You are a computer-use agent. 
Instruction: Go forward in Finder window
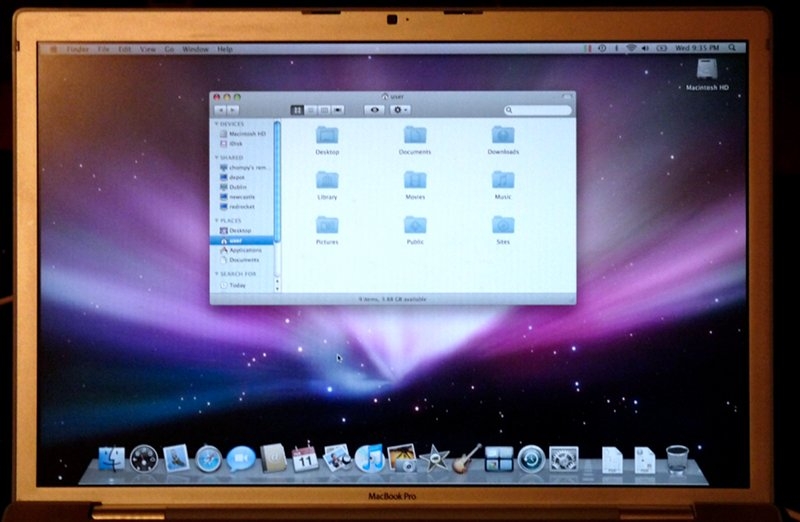coord(233,110)
